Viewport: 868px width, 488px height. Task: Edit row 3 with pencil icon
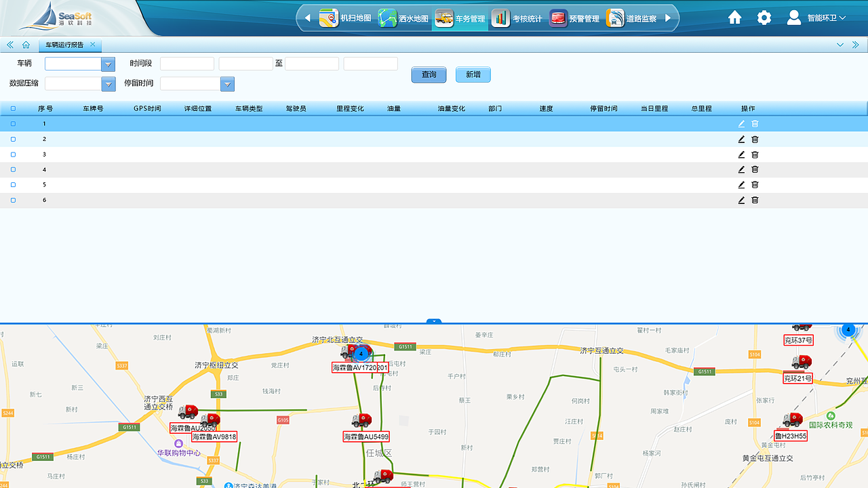(741, 155)
